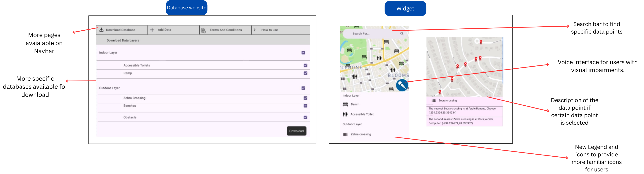
Task: Click the question mark How to use icon
Action: tap(254, 30)
